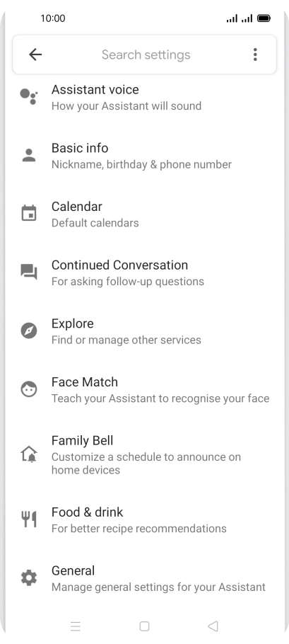Click the Search settings field
This screenshot has height=644, width=289.
tap(146, 54)
